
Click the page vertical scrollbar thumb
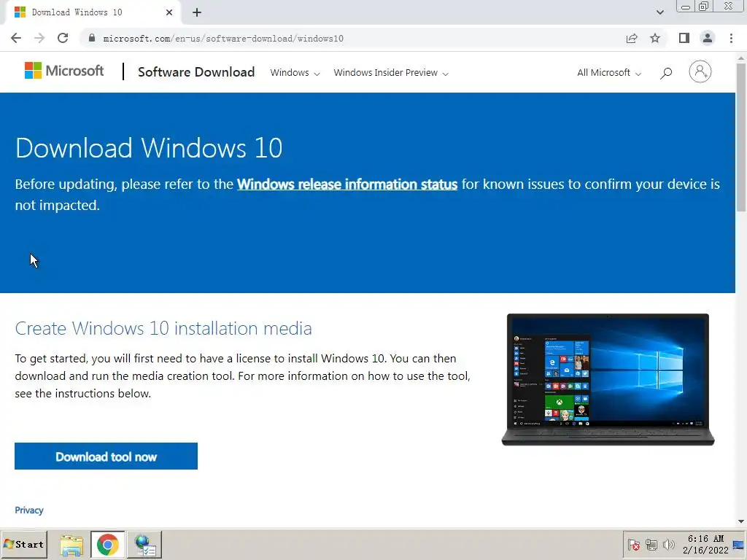pos(741,136)
